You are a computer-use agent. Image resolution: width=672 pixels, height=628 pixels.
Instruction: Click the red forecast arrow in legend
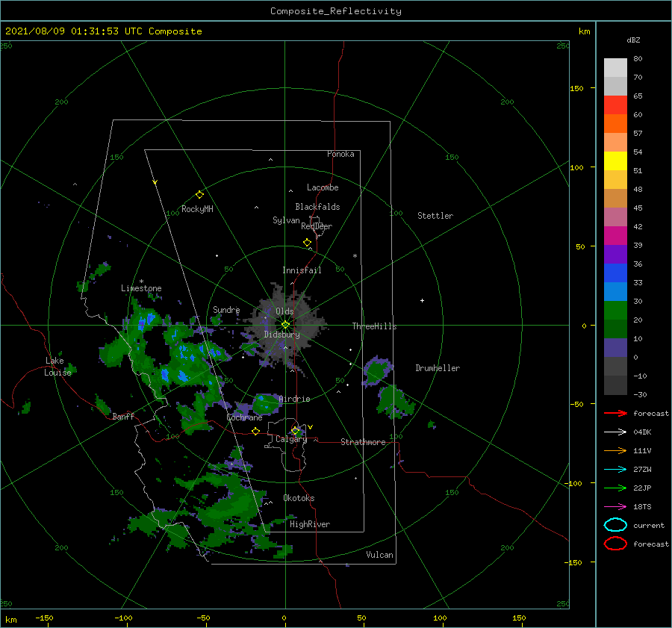click(615, 413)
